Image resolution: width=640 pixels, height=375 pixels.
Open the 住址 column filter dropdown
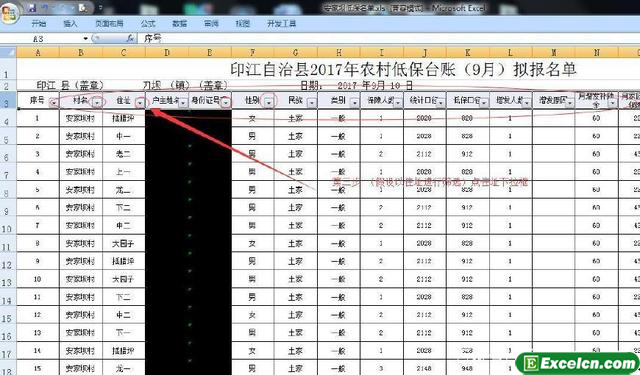[140, 103]
